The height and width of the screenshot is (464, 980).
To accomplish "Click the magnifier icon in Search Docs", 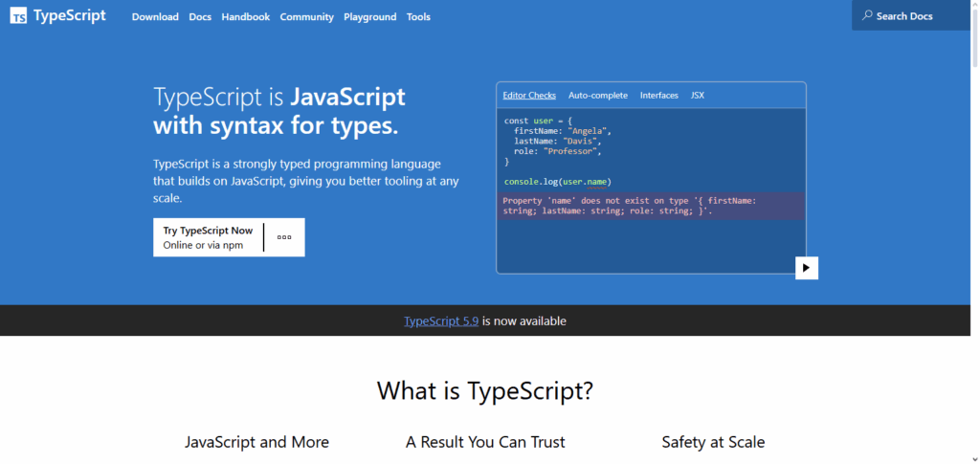I will coord(867,15).
